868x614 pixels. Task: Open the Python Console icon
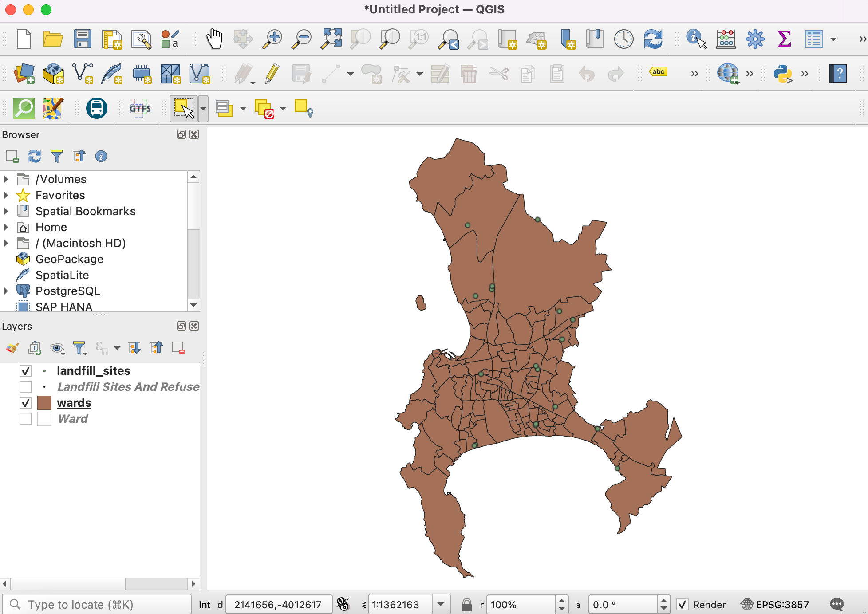pos(783,74)
